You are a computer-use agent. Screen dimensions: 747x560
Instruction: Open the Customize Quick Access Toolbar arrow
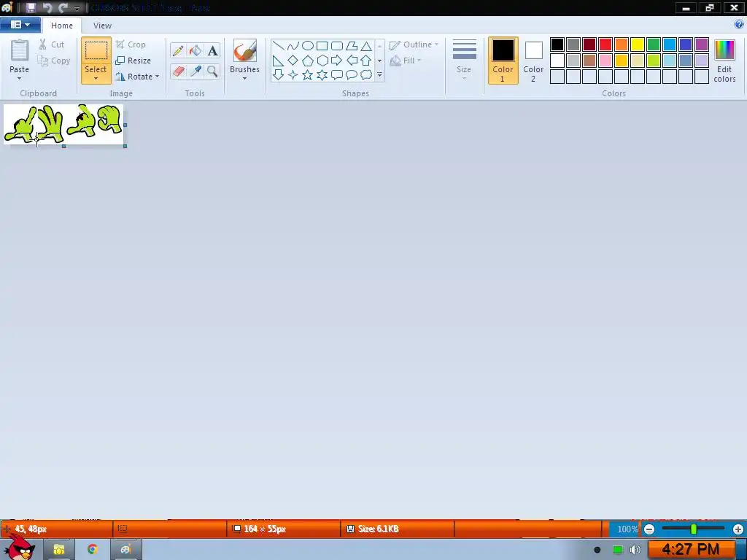(x=77, y=8)
